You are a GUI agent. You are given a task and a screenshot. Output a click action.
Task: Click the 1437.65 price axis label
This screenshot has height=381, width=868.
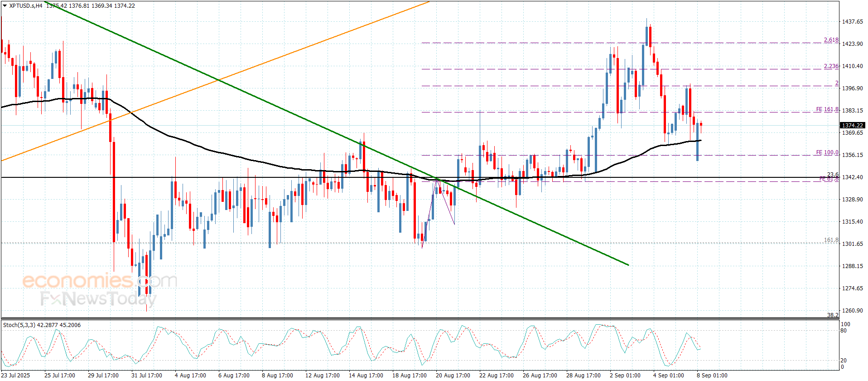[852, 22]
